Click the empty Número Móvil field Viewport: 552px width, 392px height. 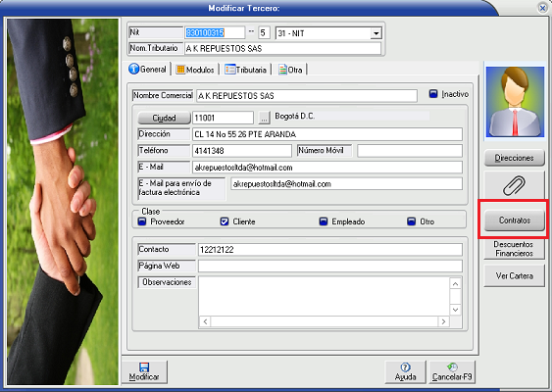(410, 151)
